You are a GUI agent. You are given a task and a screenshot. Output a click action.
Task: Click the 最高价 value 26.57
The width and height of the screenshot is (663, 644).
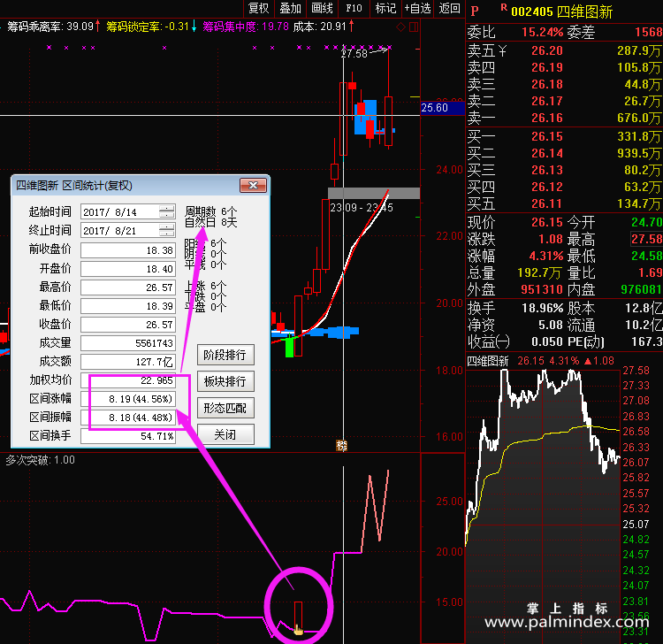pyautogui.click(x=127, y=287)
